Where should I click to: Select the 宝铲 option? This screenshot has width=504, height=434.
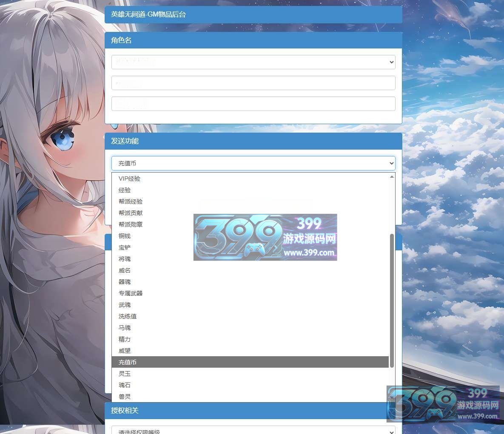250,247
